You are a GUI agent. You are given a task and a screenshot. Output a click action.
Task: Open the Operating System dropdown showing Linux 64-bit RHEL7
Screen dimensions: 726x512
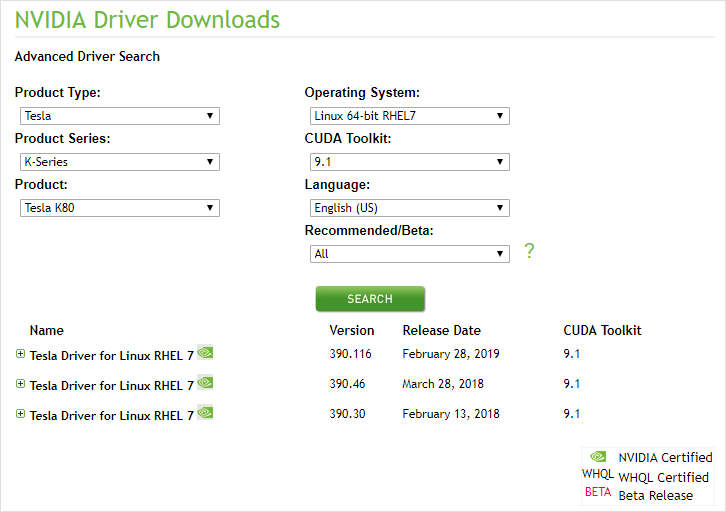[x=410, y=116]
